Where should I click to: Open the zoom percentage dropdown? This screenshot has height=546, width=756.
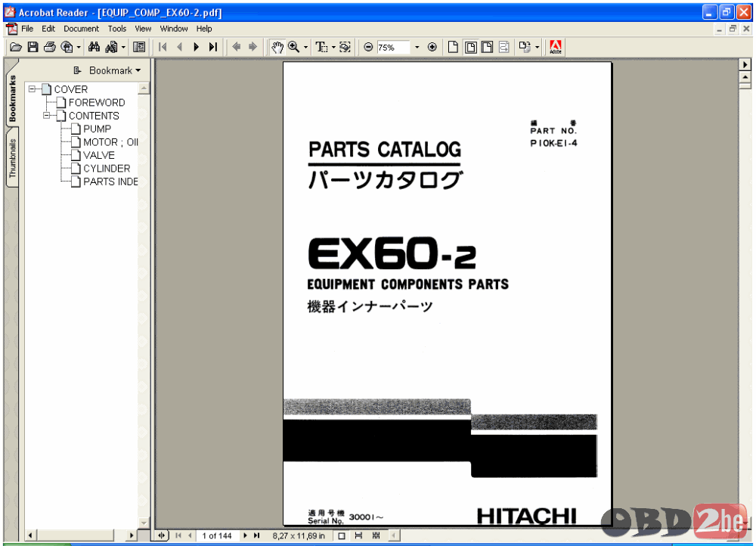(x=417, y=48)
